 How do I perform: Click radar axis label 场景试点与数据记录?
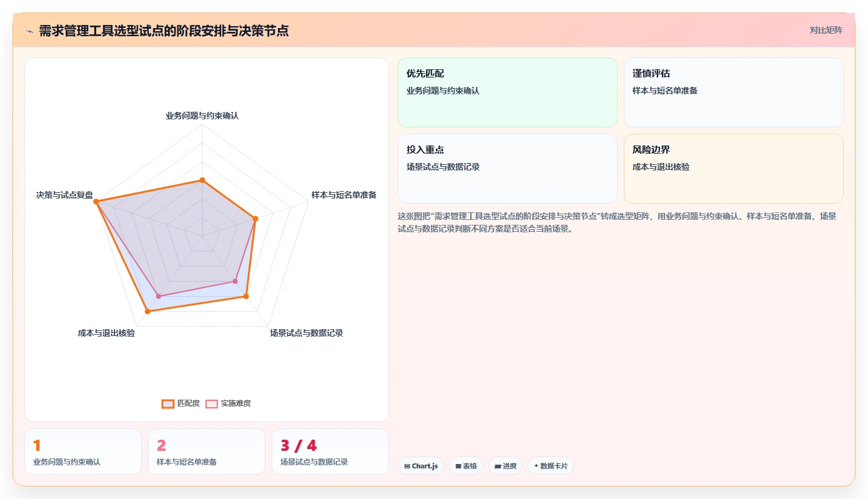pos(307,333)
